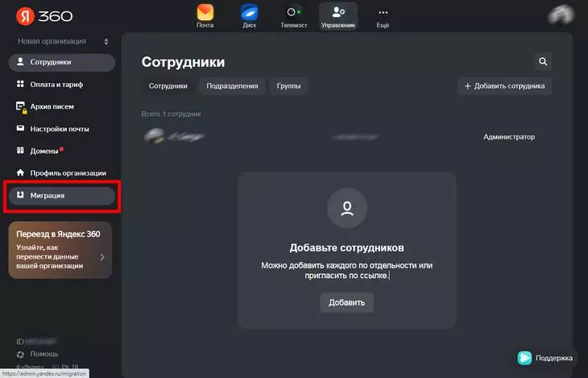588x378 pixels.
Task: Click the Добавить button in the card
Action: [347, 302]
